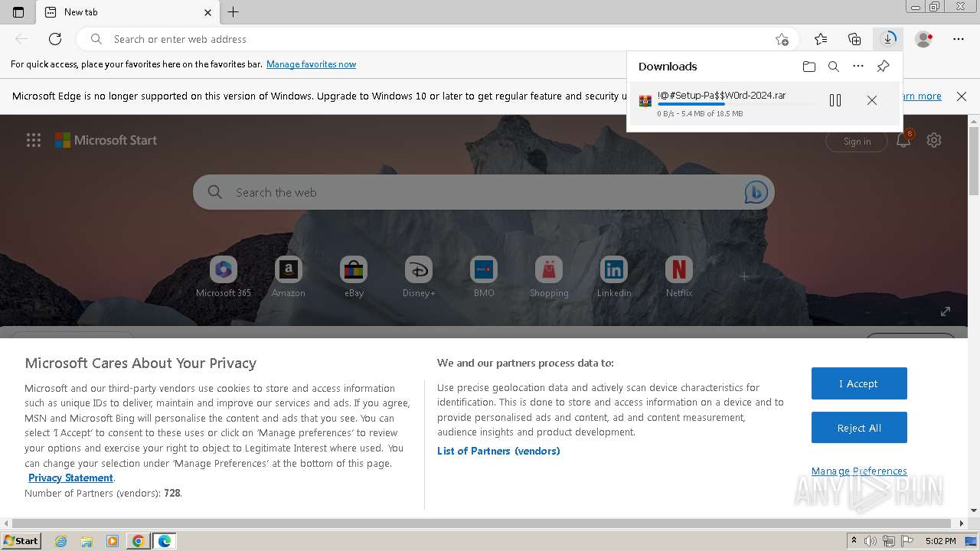980x551 pixels.
Task: Open the Favorites toolbar icon
Action: tap(821, 39)
